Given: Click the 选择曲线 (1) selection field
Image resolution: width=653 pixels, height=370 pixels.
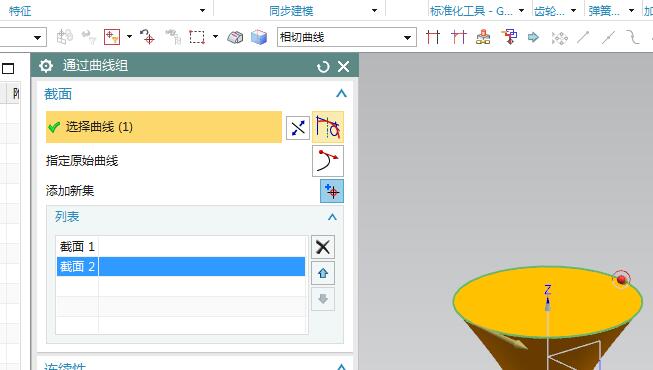Looking at the screenshot, I should click(x=164, y=127).
